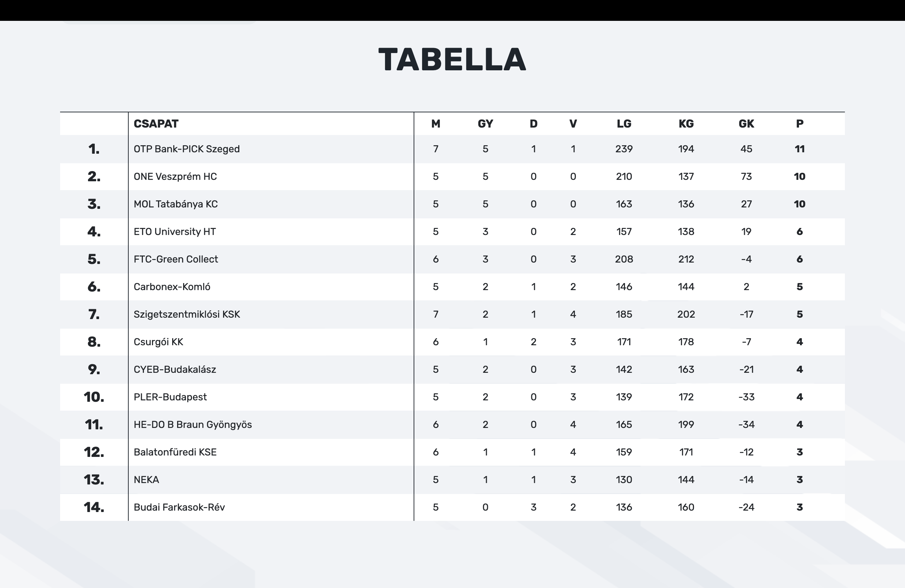Select MOL Tatabánya KC in the table
This screenshot has width=905, height=588.
tap(175, 204)
